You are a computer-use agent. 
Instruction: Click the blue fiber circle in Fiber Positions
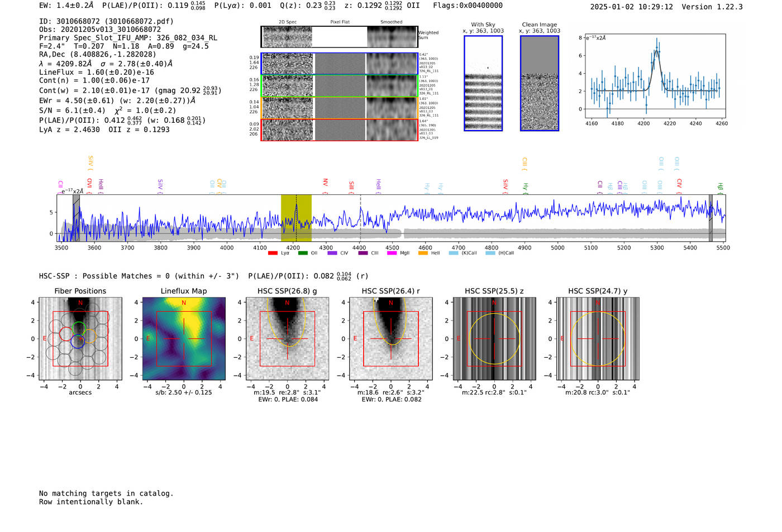[78, 342]
